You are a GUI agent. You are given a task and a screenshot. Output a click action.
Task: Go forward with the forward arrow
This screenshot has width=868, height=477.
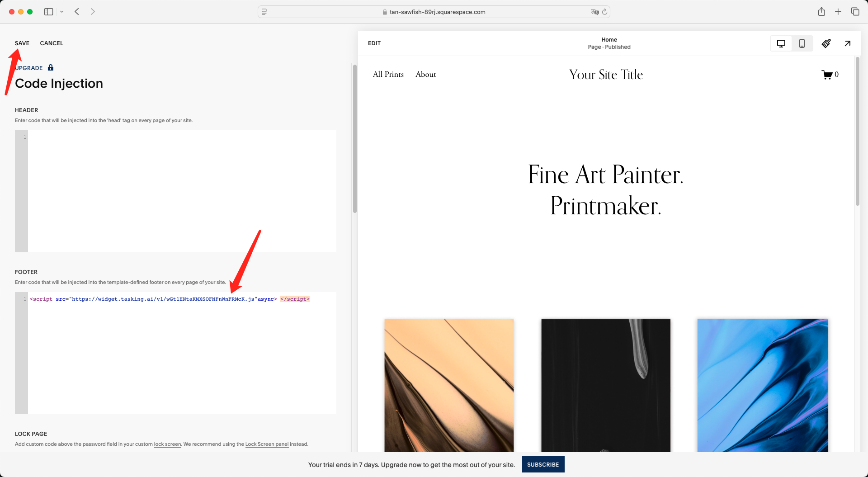coord(93,12)
